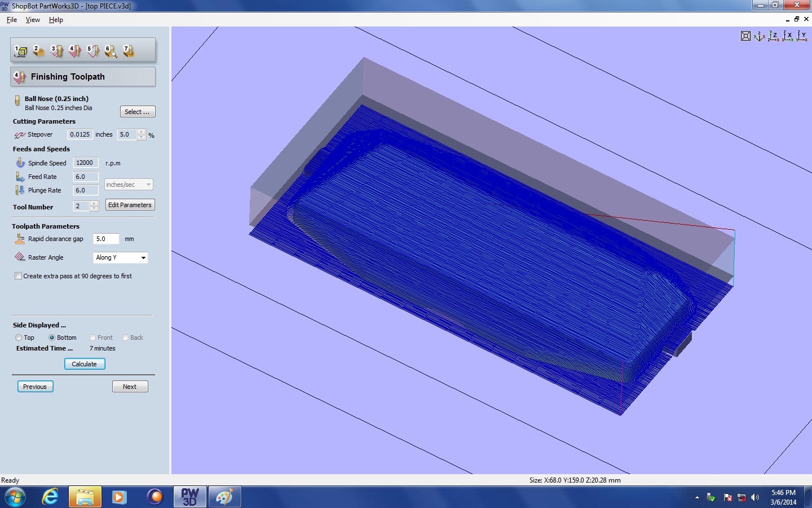Increase the Tool Number value
This screenshot has width=812, height=508.
(94, 203)
